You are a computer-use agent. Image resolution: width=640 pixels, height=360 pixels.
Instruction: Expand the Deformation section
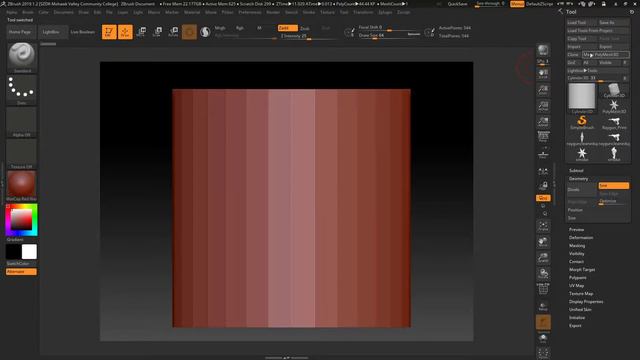[581, 238]
